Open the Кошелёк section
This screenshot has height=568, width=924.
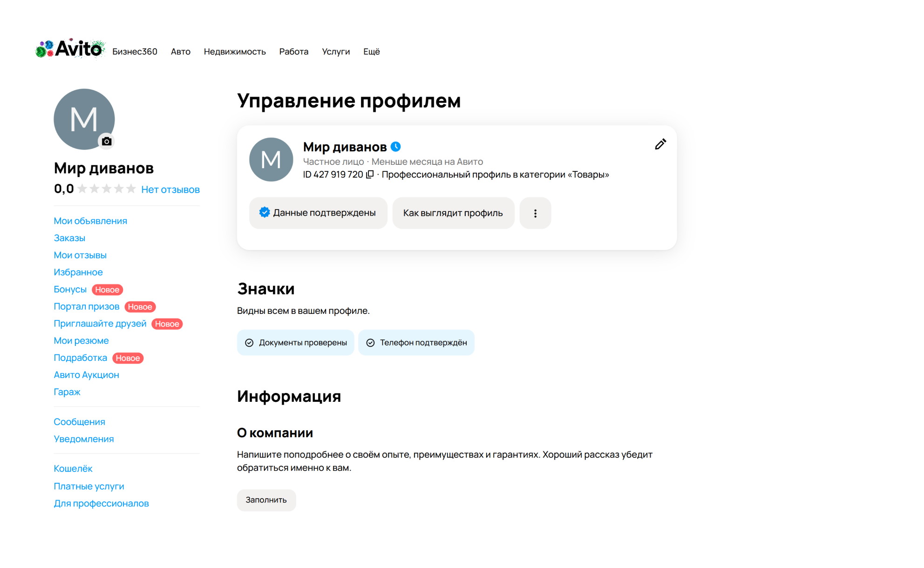click(x=73, y=468)
